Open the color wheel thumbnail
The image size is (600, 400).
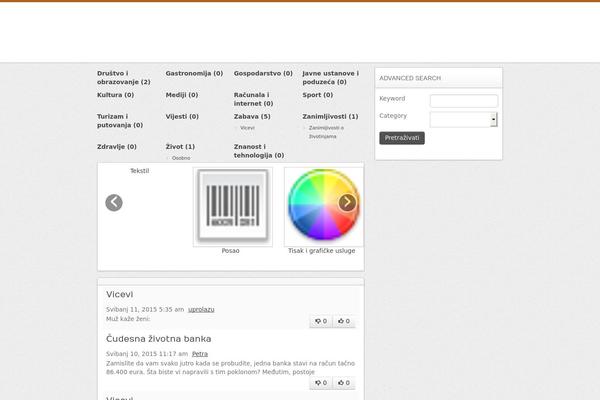coord(324,207)
